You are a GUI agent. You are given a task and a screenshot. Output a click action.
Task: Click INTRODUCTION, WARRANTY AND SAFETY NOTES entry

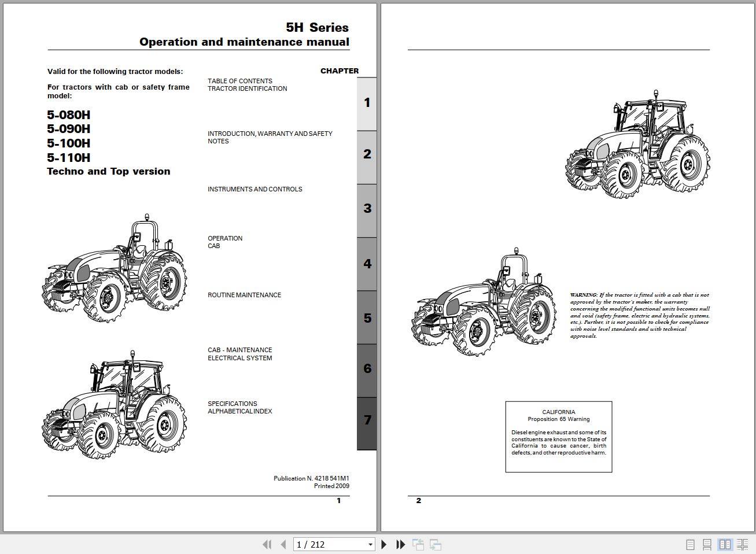click(x=270, y=138)
